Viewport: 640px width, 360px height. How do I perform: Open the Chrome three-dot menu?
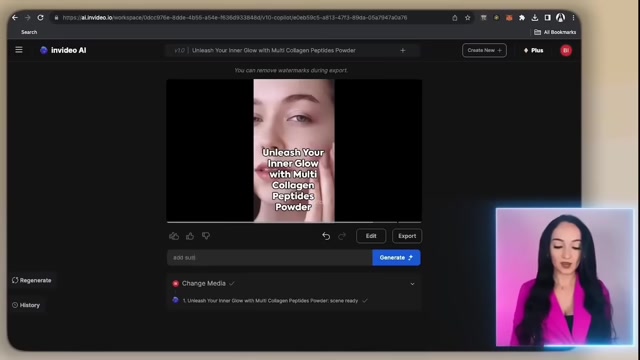pos(573,18)
